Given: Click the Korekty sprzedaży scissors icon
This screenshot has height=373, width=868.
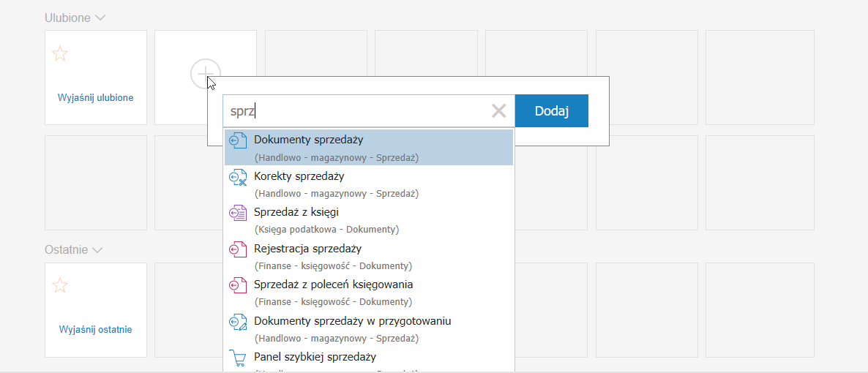Looking at the screenshot, I should coord(237,177).
